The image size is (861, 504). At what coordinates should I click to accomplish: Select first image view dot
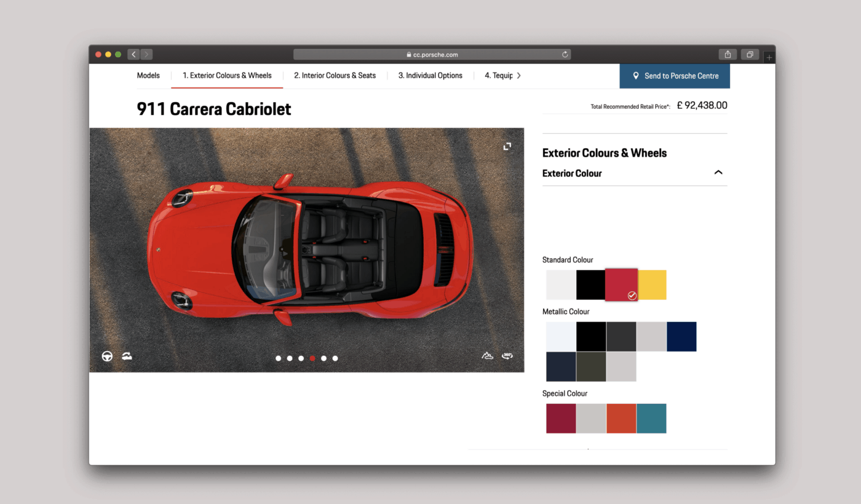click(x=278, y=358)
